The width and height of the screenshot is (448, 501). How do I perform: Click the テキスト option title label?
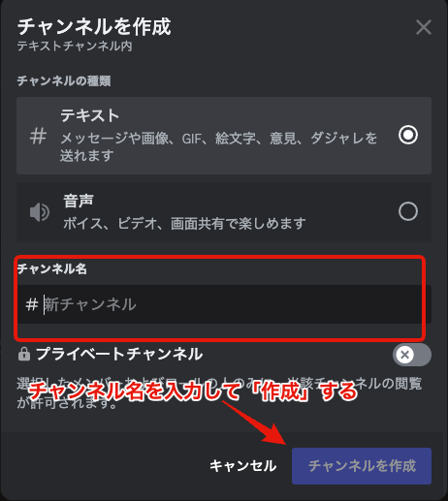click(x=90, y=115)
